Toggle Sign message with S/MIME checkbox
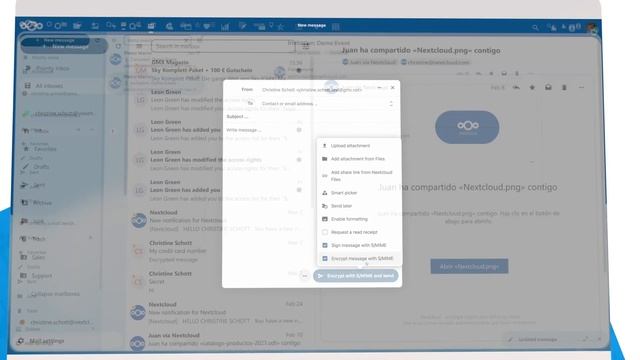The image size is (640, 360). click(x=325, y=245)
